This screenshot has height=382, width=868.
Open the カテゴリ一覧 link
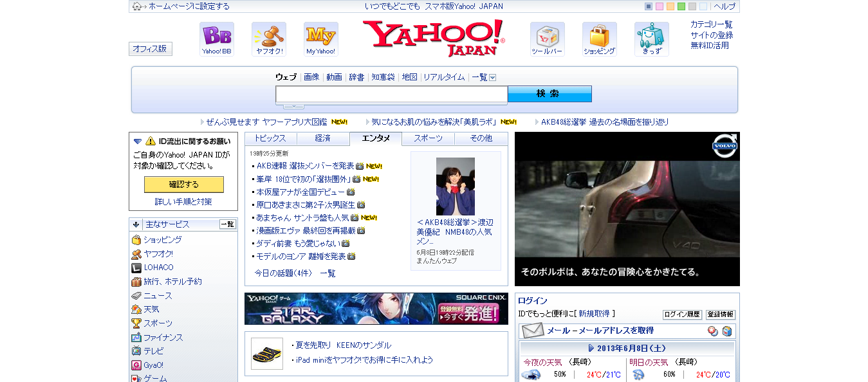[x=711, y=24]
